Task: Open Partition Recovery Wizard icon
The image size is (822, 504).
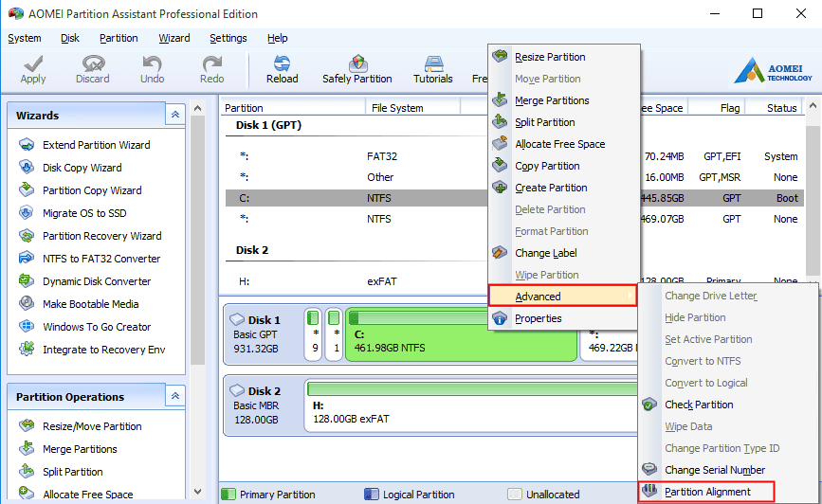Action: pos(27,235)
